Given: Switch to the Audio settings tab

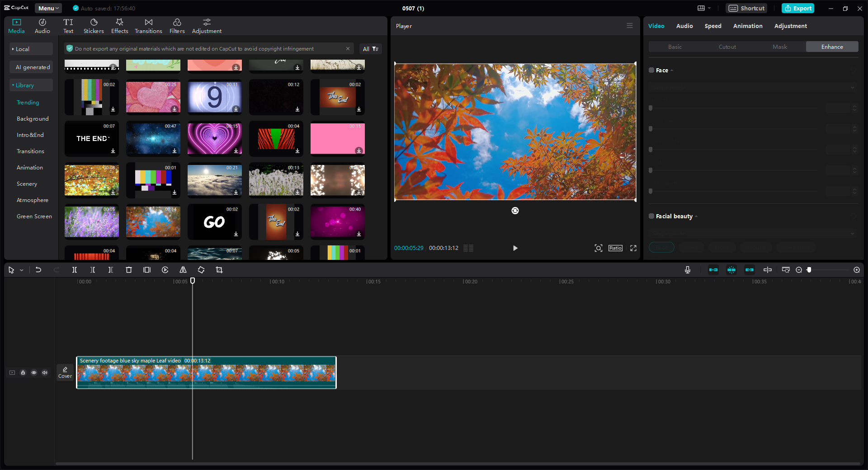Looking at the screenshot, I should click(x=684, y=26).
